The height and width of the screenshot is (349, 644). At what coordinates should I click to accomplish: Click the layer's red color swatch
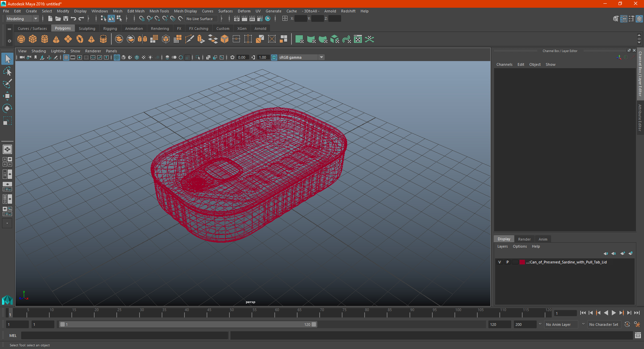pyautogui.click(x=522, y=262)
